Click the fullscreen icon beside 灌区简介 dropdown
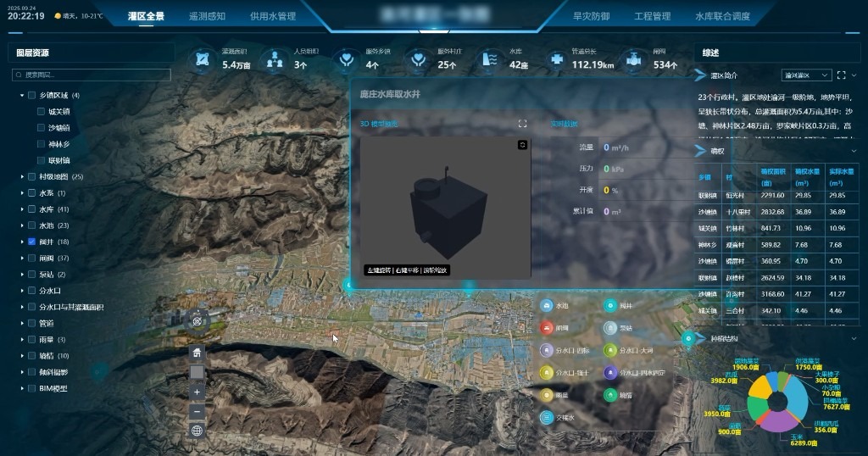This screenshot has height=456, width=868. click(x=842, y=75)
